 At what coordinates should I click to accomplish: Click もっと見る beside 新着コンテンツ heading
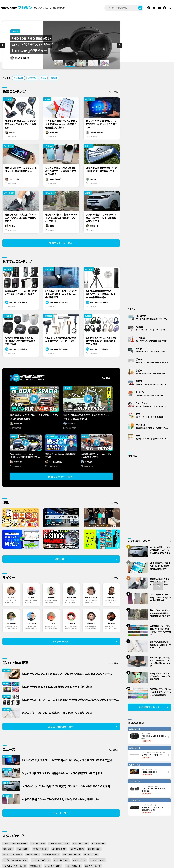pos(114,92)
